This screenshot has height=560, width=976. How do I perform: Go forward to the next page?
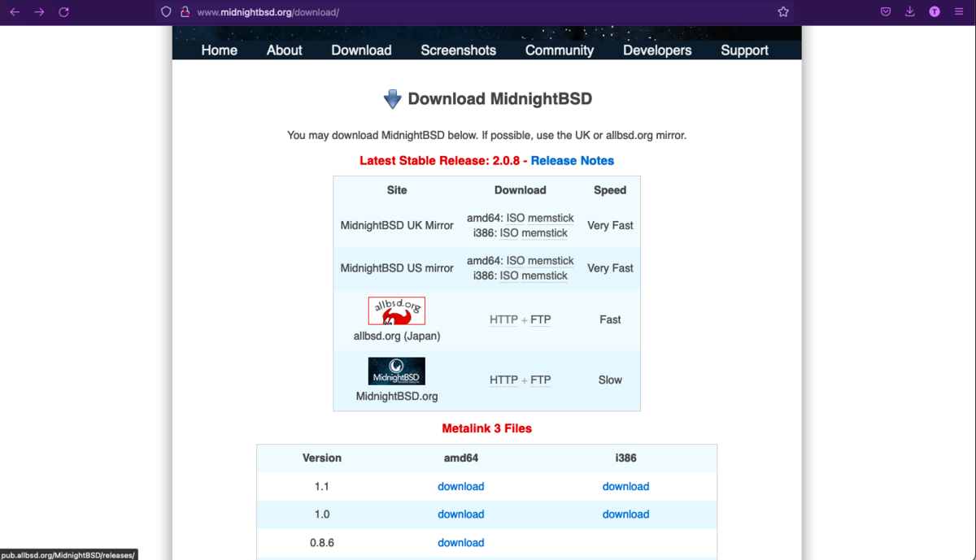(x=39, y=12)
